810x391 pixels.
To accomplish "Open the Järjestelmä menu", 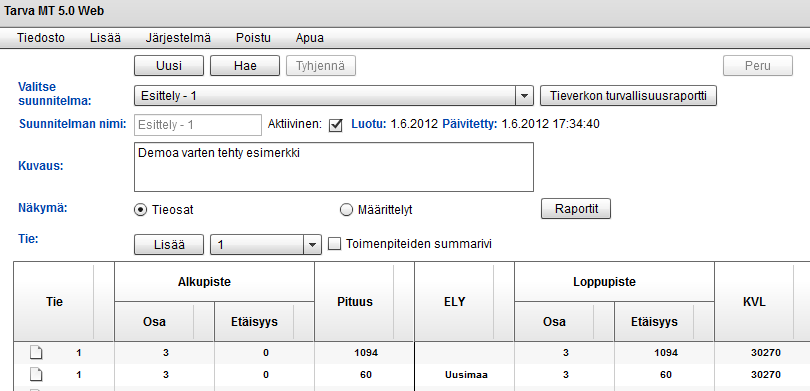I will coord(178,38).
